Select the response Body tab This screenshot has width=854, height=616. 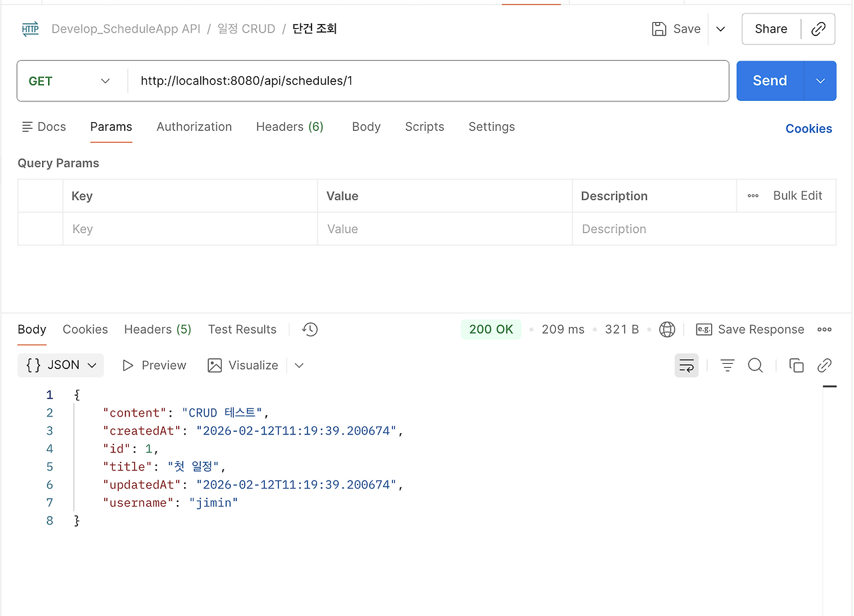[x=32, y=329]
